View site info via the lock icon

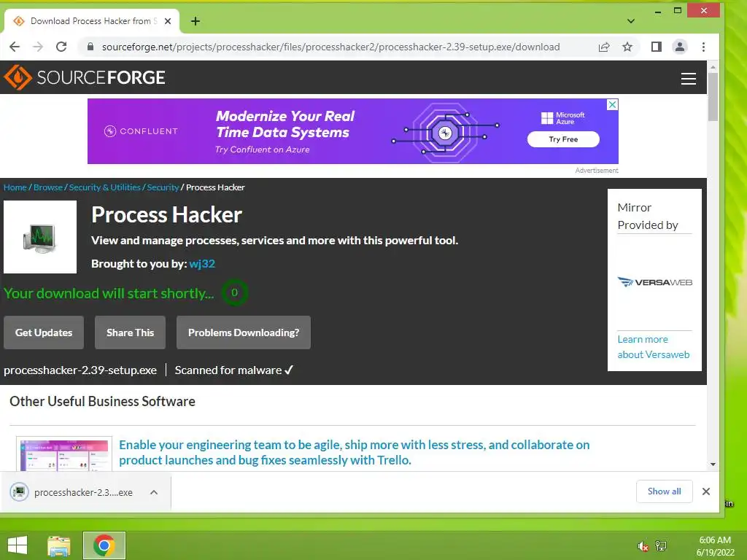pos(90,47)
